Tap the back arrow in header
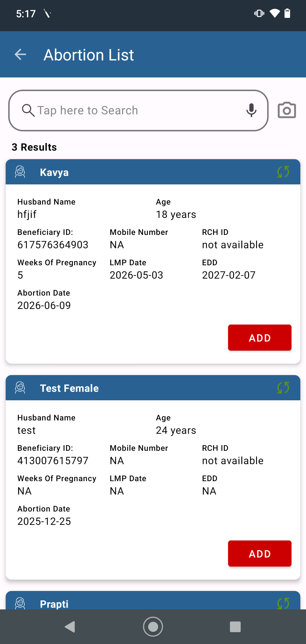This screenshot has height=644, width=306. 20,54
